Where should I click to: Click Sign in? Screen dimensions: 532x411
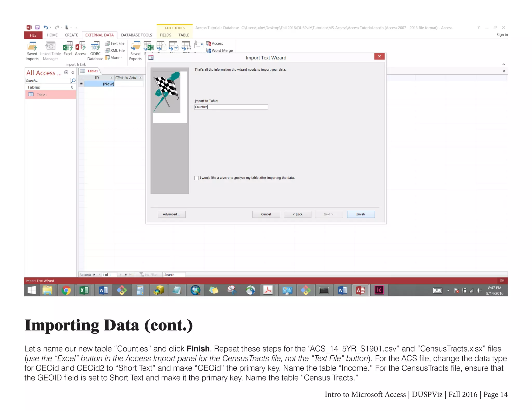(x=502, y=35)
